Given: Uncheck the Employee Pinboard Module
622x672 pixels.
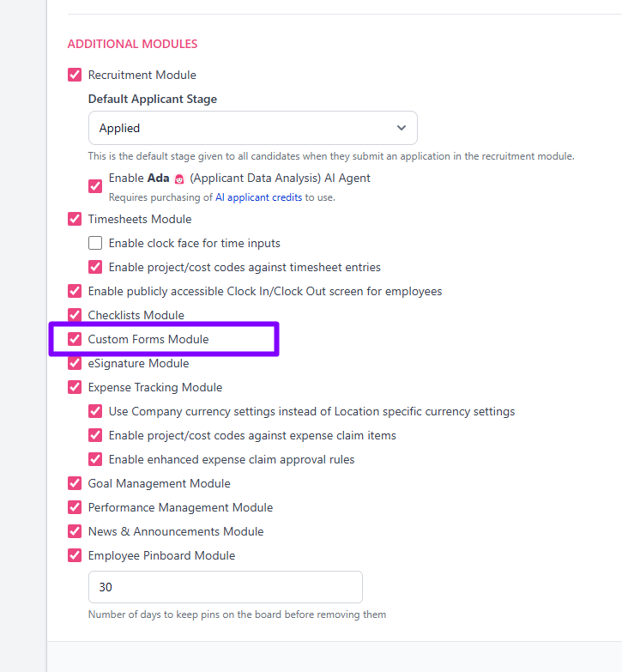Looking at the screenshot, I should (x=75, y=554).
